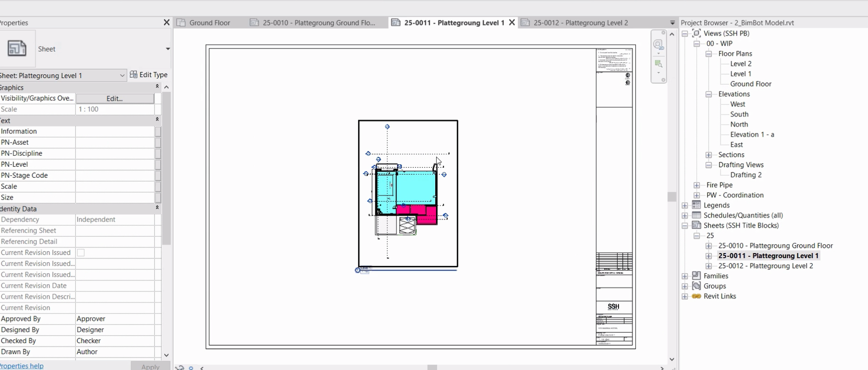Image resolution: width=868 pixels, height=370 pixels.
Task: Open the Sheet type selector dropdown arrow
Action: pos(168,49)
